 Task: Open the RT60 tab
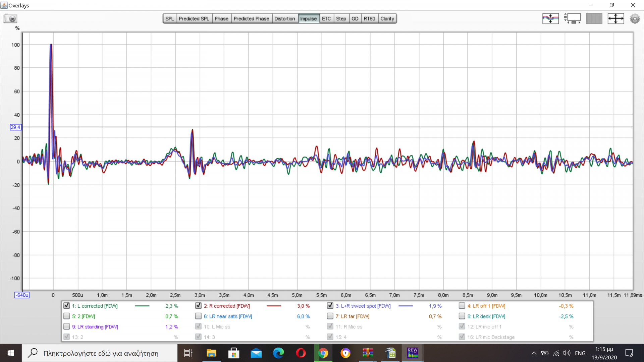369,18
